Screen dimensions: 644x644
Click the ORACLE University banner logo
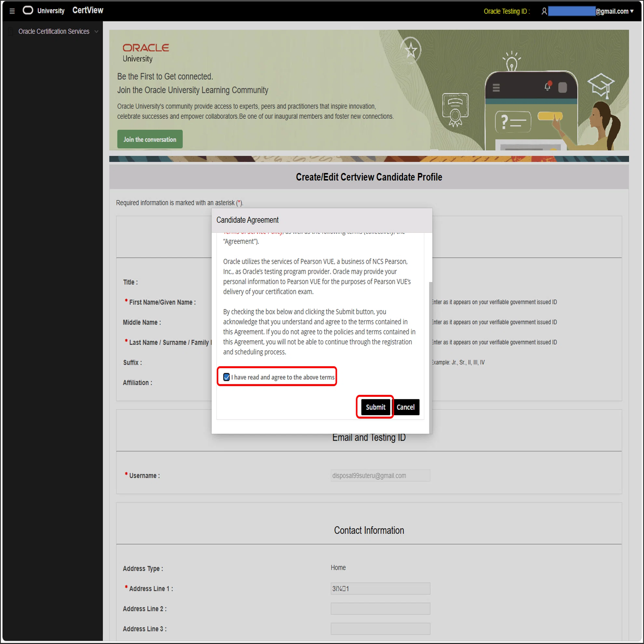pyautogui.click(x=146, y=53)
